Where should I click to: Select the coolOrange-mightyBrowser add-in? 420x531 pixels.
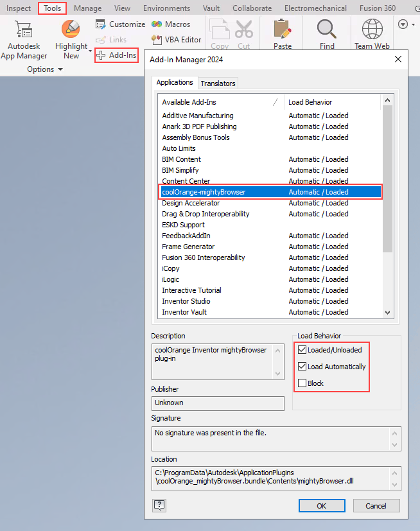coord(270,192)
